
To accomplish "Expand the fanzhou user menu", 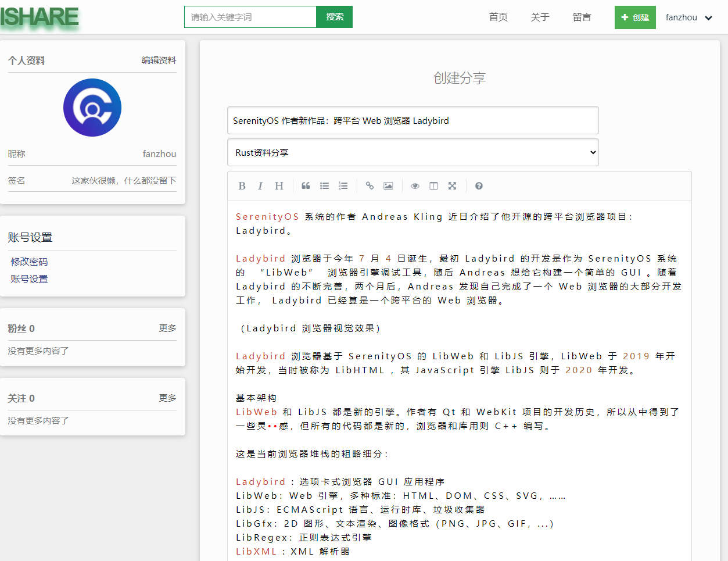I will click(689, 17).
